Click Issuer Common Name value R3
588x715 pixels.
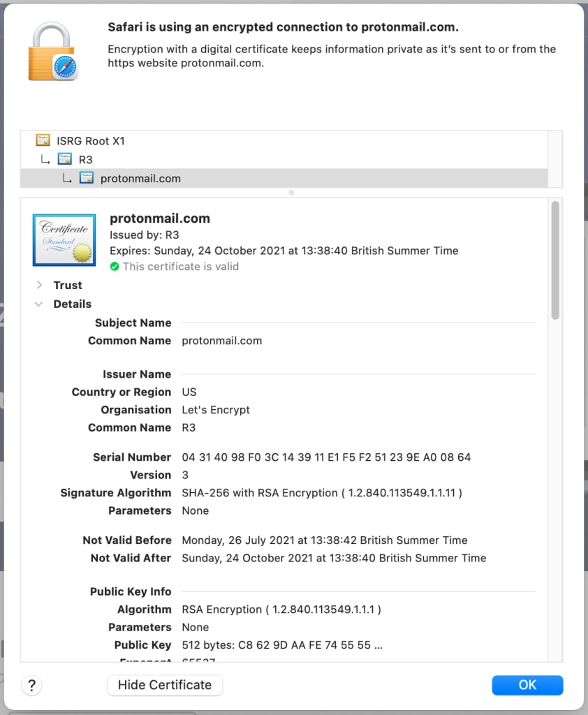[x=189, y=428]
